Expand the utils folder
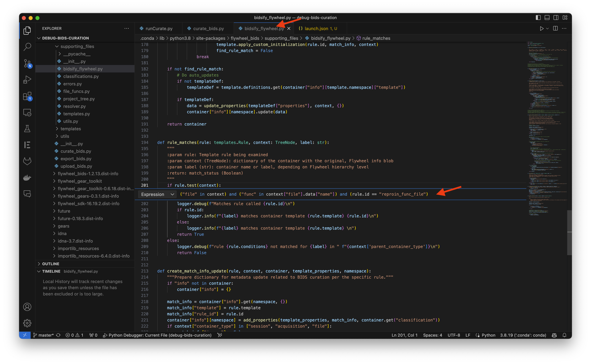Screen dimensions: 591x364 point(57,136)
